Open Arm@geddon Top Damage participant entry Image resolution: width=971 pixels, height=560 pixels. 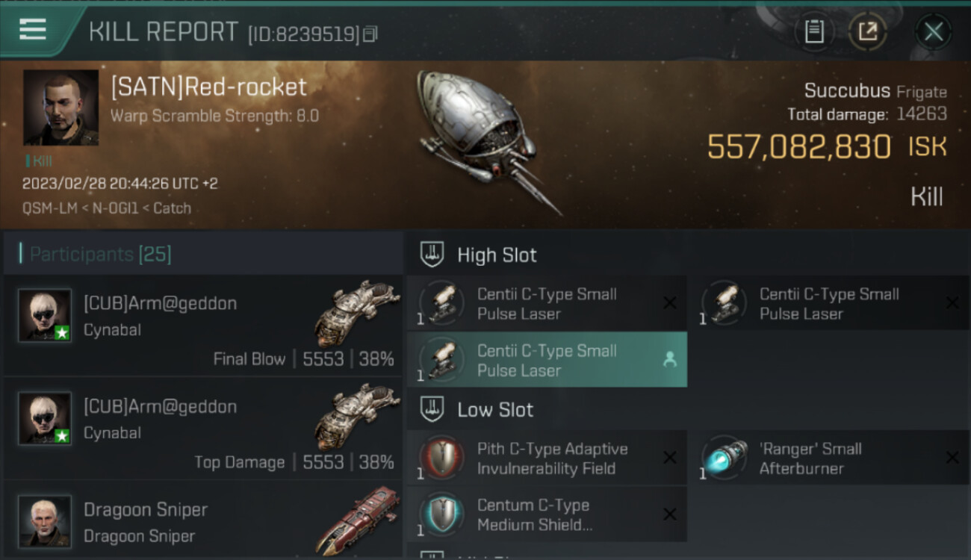click(x=203, y=429)
